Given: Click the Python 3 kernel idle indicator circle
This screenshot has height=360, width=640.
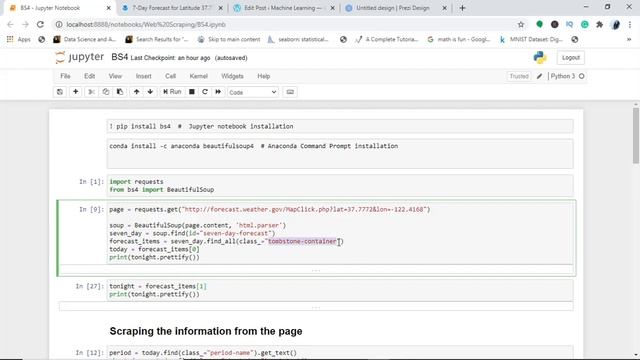Looking at the screenshot, I should click(x=582, y=76).
